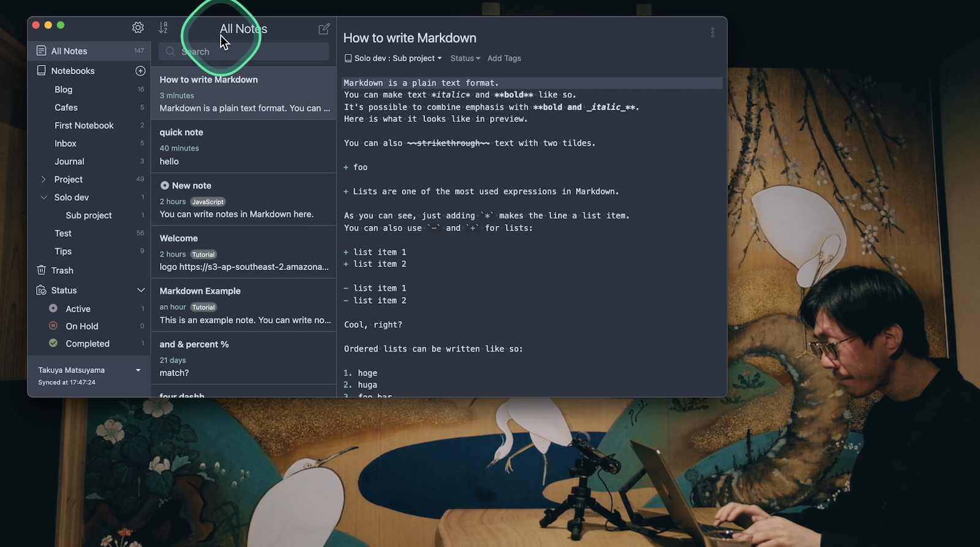Open the note list sort order icon
The height and width of the screenshot is (547, 980).
(x=163, y=28)
